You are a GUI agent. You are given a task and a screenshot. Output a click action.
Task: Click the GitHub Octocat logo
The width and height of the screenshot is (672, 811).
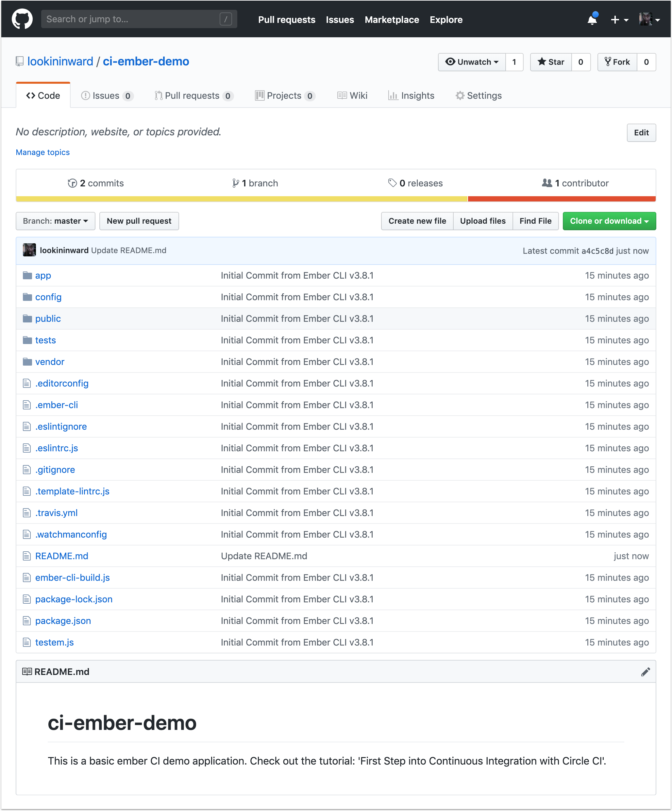click(22, 19)
